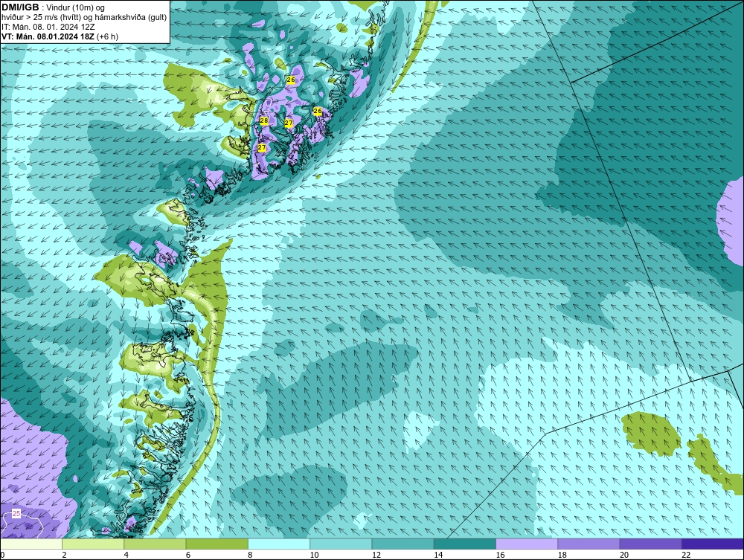Click the '14' tick label on the scale

[x=438, y=555]
